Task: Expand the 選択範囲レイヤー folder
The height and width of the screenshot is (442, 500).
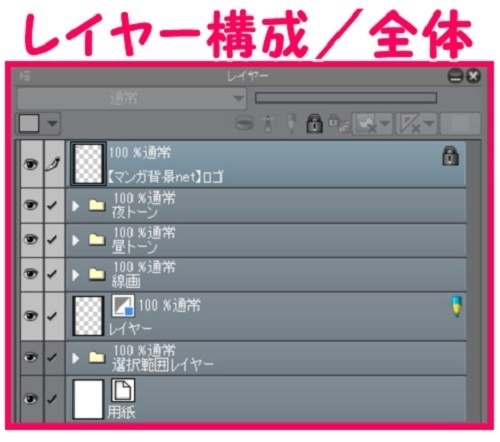Action: coord(76,358)
